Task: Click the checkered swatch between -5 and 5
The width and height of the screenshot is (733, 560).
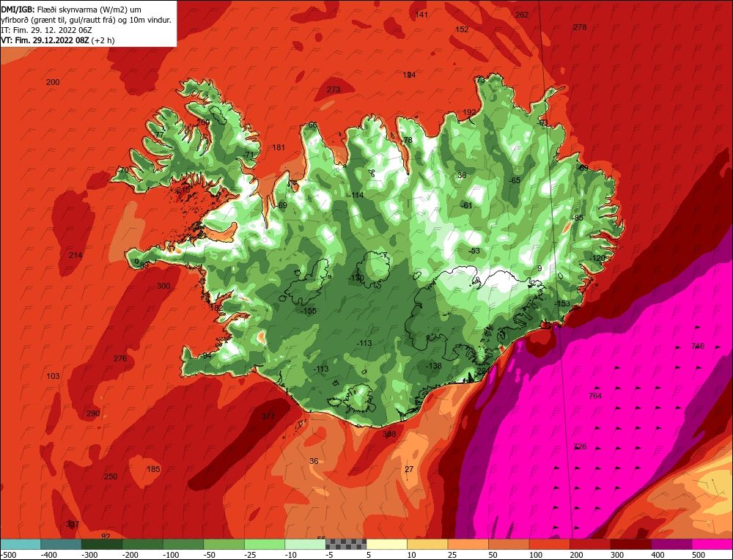Action: coord(346,544)
